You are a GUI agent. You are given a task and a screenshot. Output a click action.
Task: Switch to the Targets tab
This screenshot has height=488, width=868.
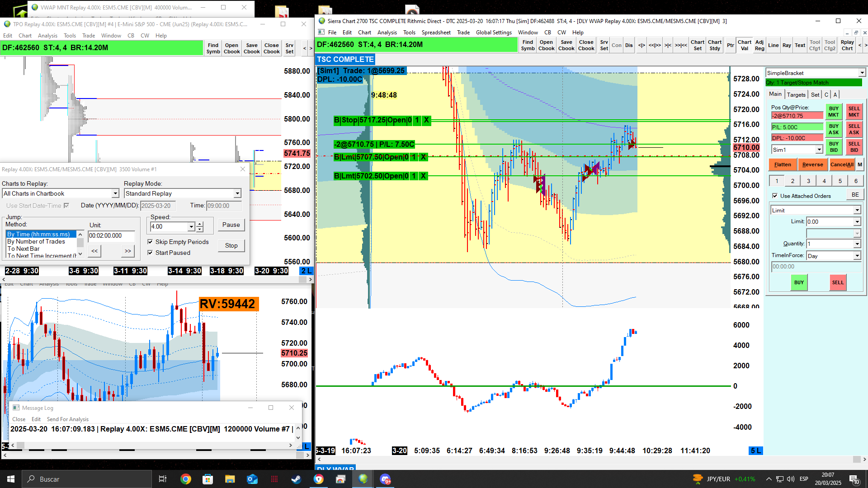(796, 94)
